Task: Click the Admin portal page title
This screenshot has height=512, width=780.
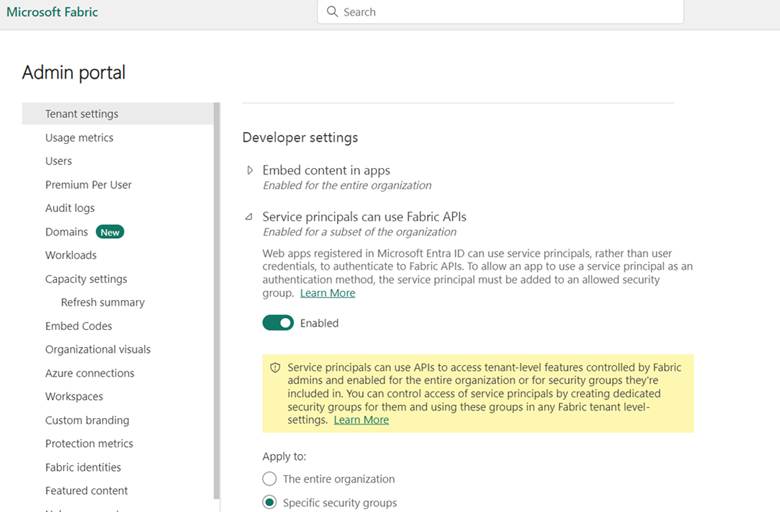Action: point(74,73)
